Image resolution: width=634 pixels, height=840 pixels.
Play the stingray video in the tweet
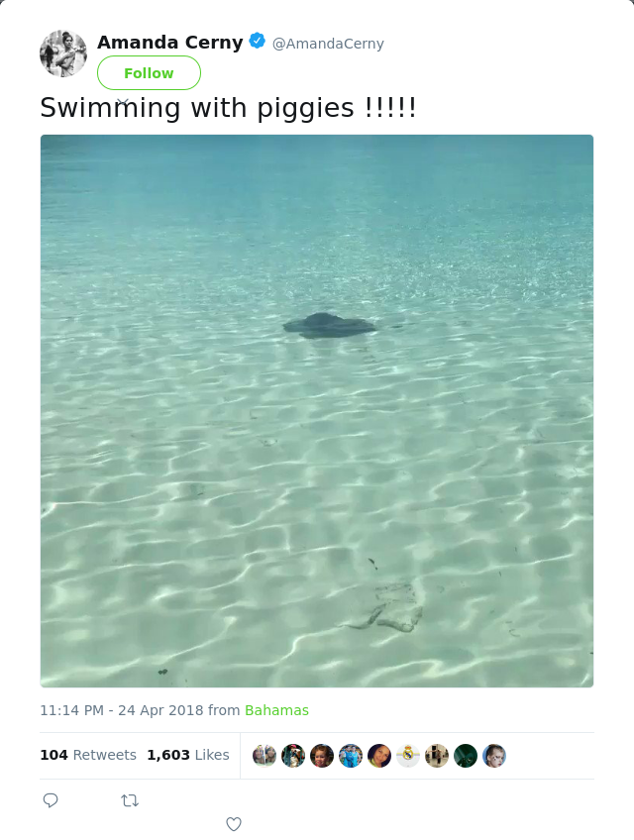click(317, 411)
